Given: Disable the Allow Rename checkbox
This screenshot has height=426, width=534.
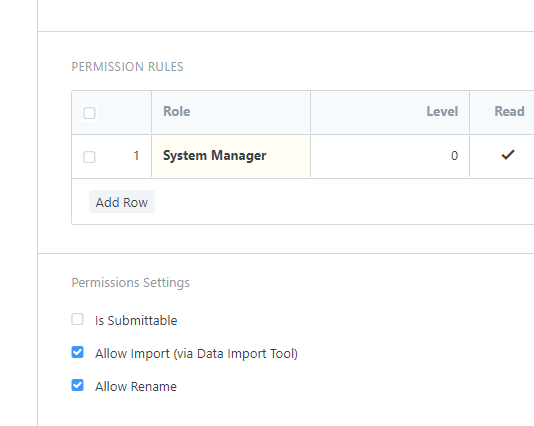Looking at the screenshot, I should coord(77,385).
